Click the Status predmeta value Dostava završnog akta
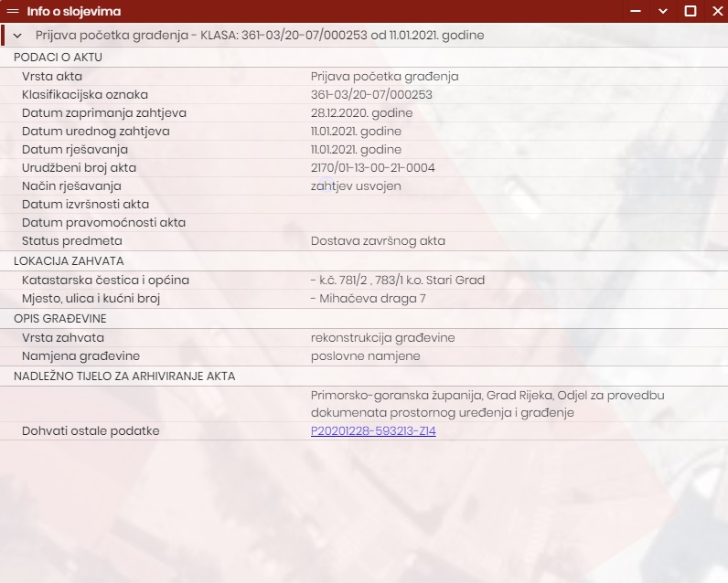This screenshot has width=728, height=583. pos(378,240)
